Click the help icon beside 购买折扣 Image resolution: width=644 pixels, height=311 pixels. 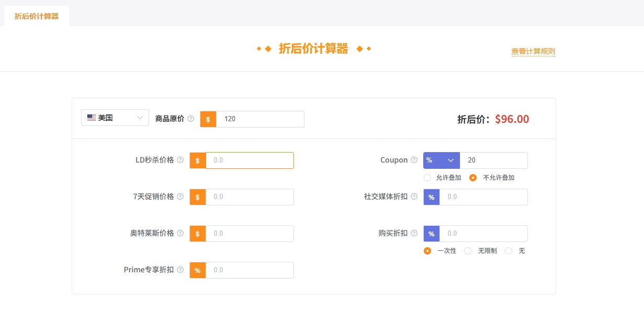tap(414, 233)
